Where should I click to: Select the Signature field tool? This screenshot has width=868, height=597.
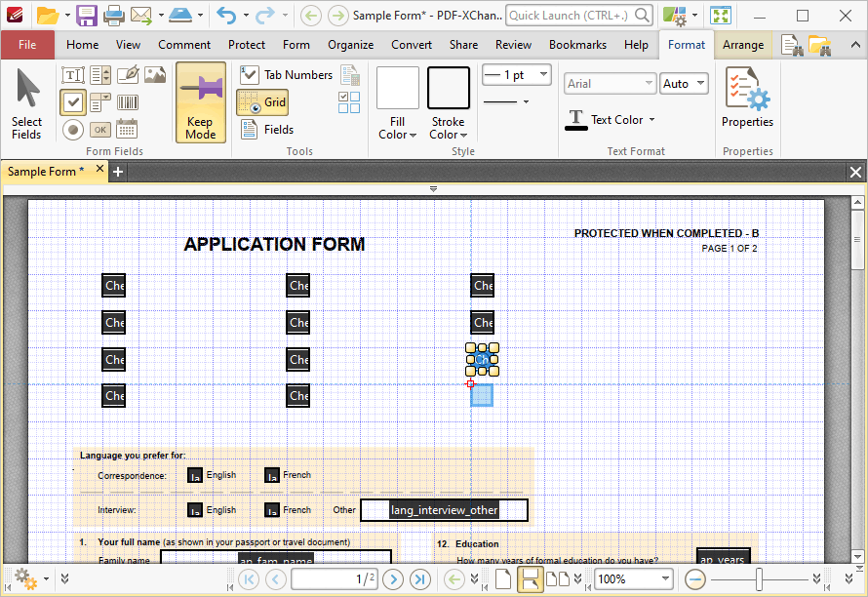click(x=128, y=75)
